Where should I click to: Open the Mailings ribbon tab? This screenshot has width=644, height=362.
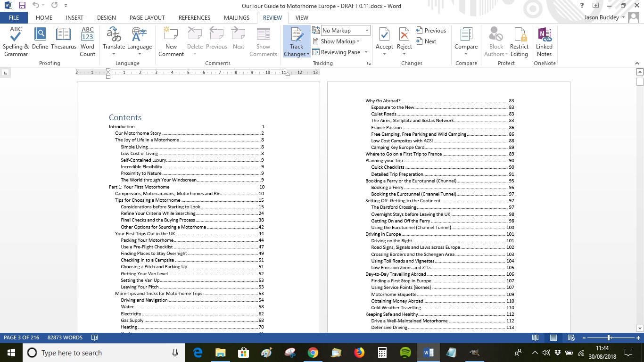click(236, 17)
